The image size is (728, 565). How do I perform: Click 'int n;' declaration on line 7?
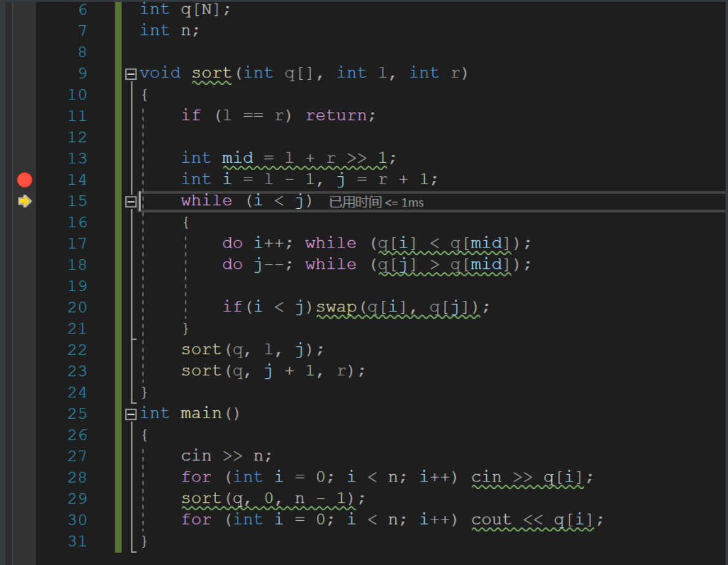click(x=169, y=30)
